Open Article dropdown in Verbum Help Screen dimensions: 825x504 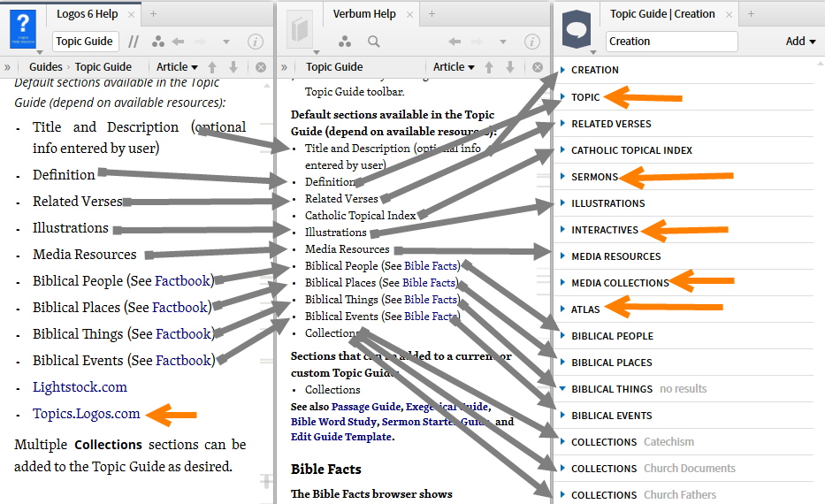click(x=454, y=67)
